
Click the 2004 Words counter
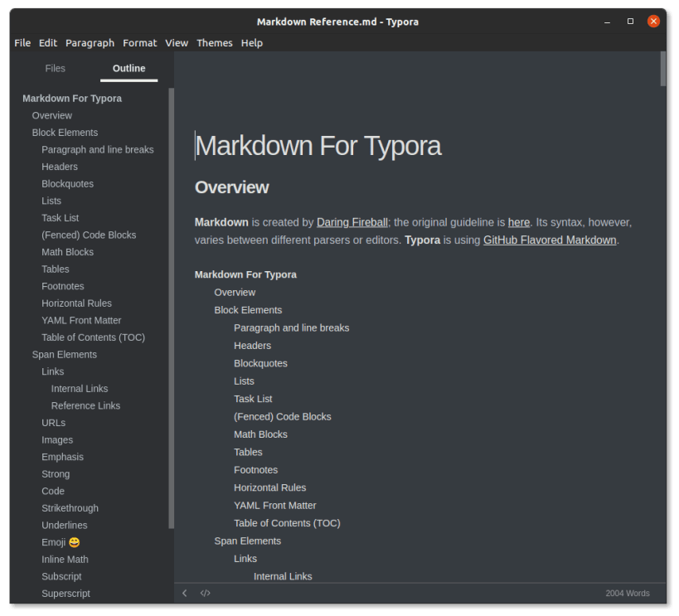pyautogui.click(x=628, y=594)
